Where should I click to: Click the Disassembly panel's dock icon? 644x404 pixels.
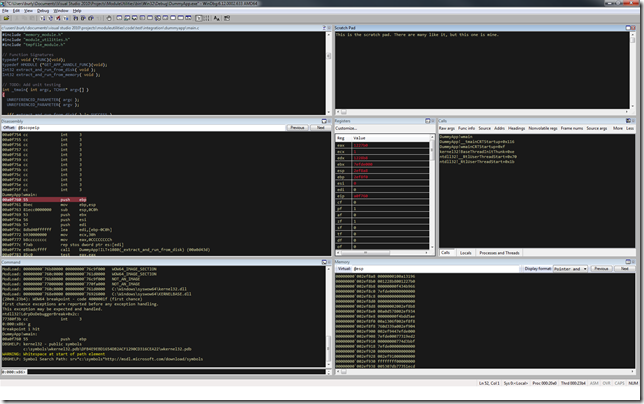(324, 121)
